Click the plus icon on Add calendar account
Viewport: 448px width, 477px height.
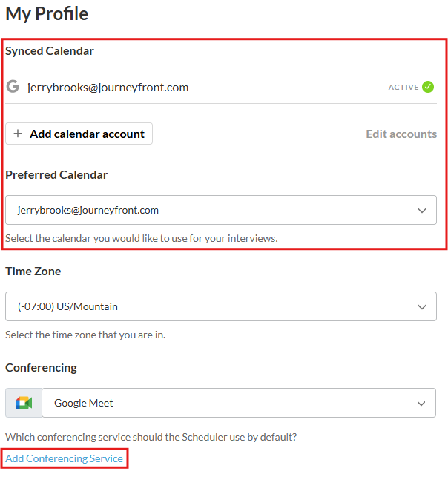[x=18, y=134]
